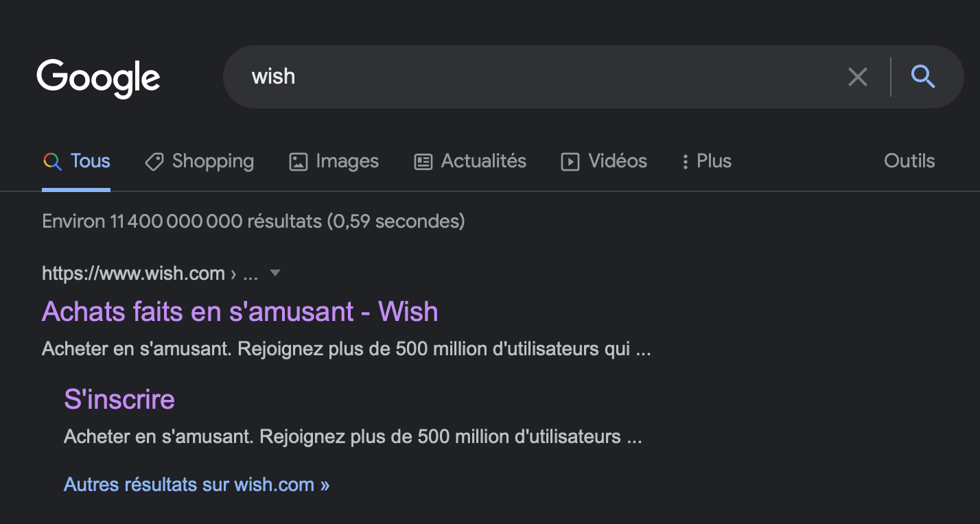This screenshot has height=524, width=980.
Task: Follow Autres résultats sur wish.com
Action: [x=196, y=484]
